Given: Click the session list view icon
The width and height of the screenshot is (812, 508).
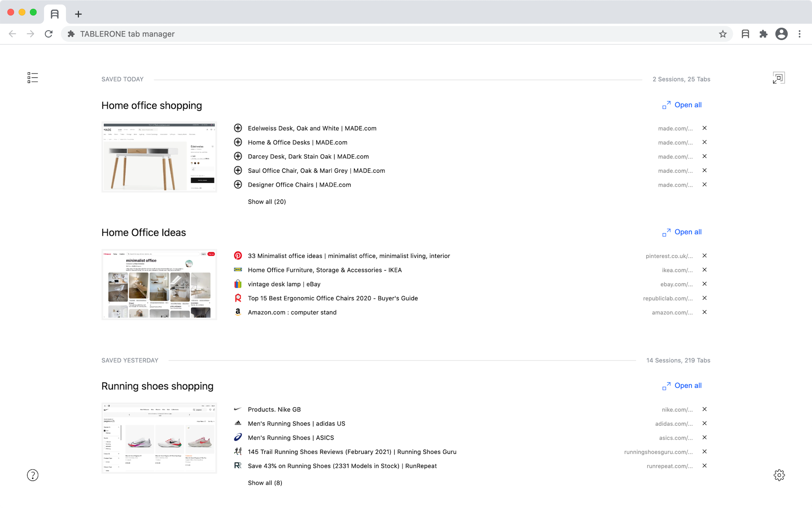Looking at the screenshot, I should point(33,77).
